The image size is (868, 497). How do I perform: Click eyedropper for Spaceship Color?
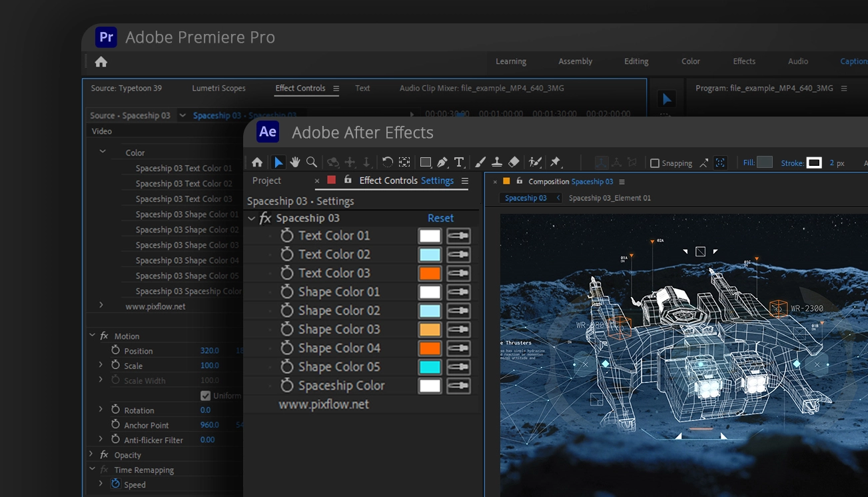coord(458,386)
